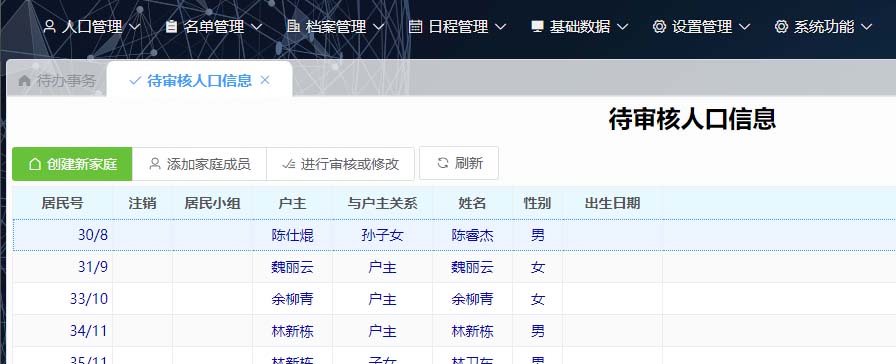Click the clipboard icon beside 名单管理

171,26
